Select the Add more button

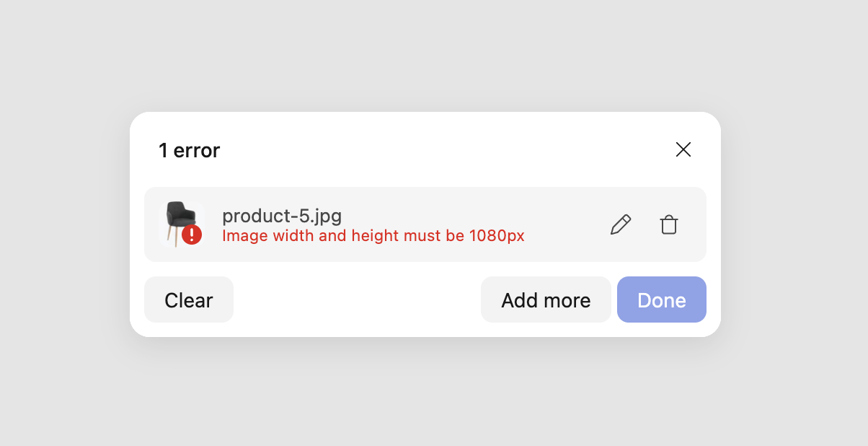[x=546, y=299]
